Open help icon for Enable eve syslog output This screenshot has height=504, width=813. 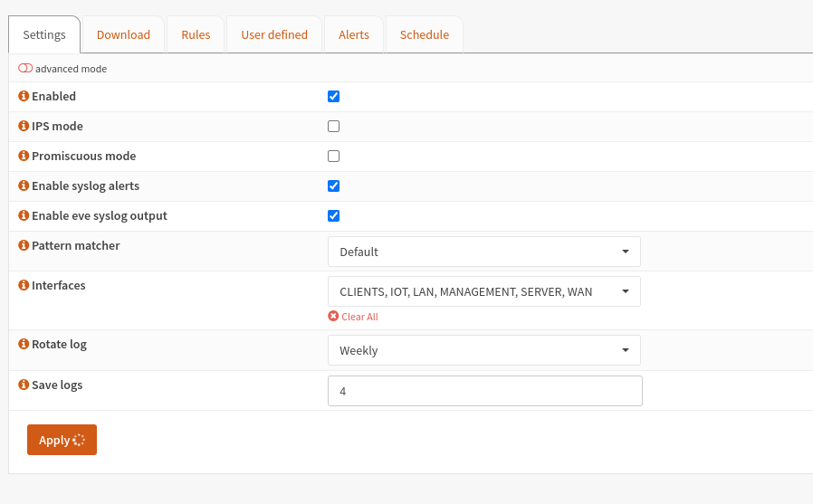click(24, 215)
